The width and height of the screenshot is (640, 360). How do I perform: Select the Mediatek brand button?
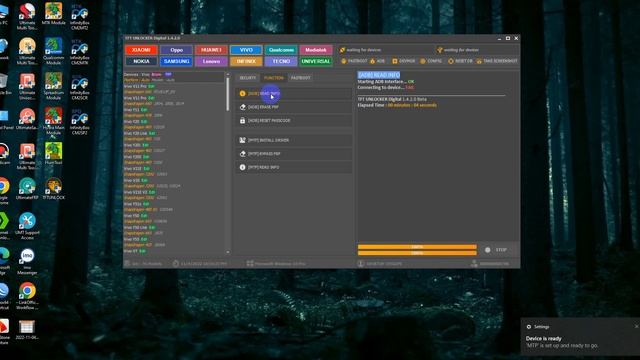point(316,50)
